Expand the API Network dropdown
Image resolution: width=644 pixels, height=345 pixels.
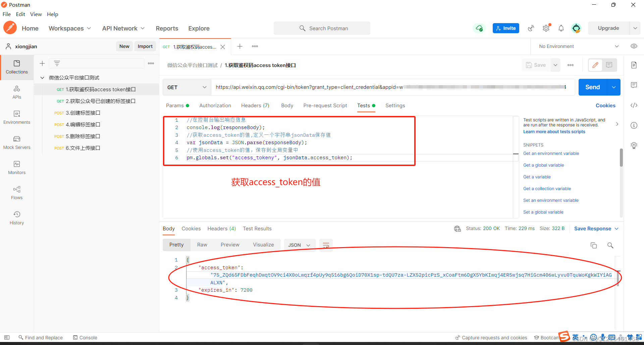pos(123,28)
